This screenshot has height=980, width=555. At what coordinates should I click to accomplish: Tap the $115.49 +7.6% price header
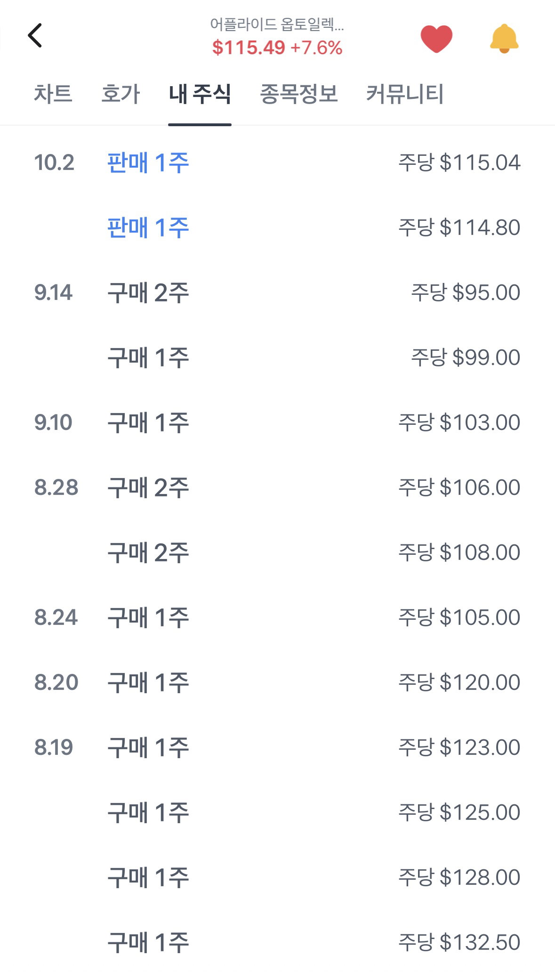coord(277,48)
